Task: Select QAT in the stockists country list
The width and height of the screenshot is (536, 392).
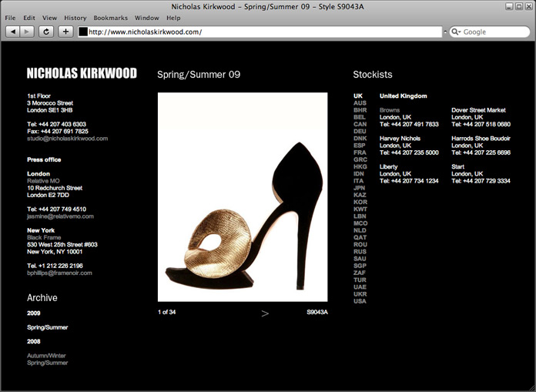Action: click(x=360, y=237)
